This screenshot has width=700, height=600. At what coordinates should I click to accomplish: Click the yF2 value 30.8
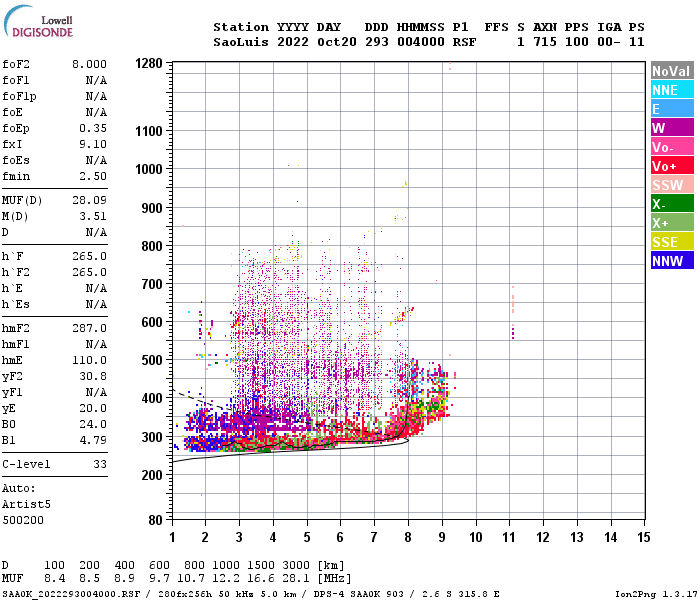(x=93, y=376)
